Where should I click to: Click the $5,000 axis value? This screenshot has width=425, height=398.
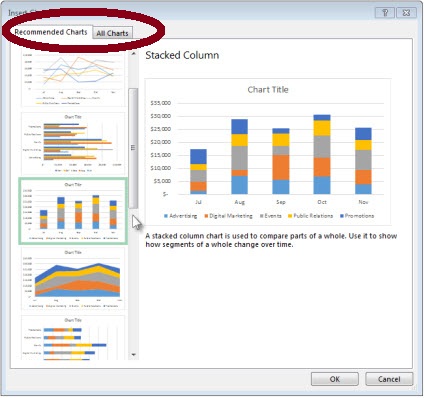point(162,181)
